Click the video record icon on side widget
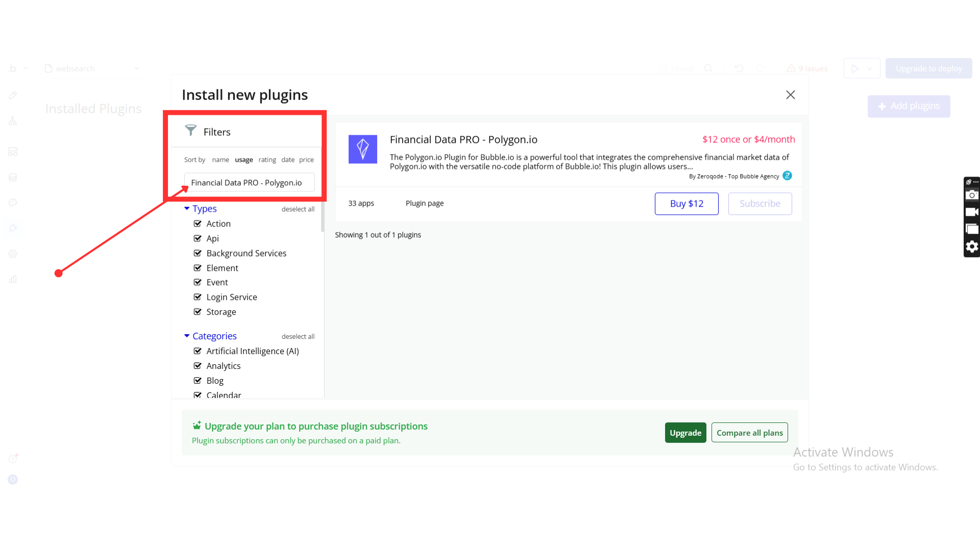 (972, 212)
